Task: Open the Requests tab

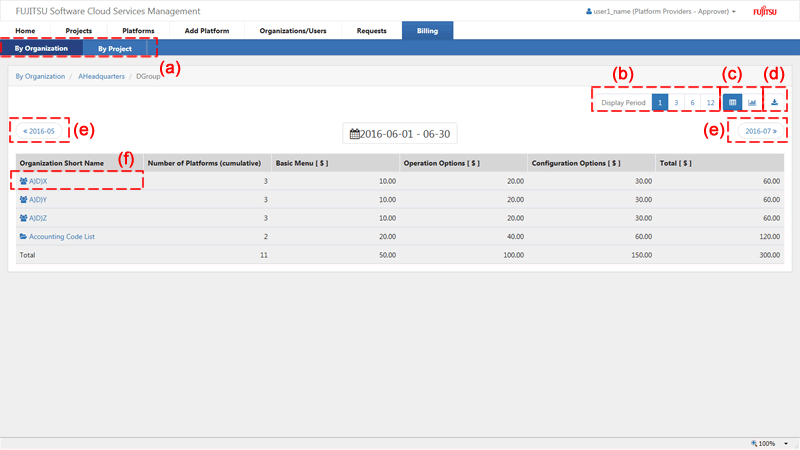Action: 371,31
